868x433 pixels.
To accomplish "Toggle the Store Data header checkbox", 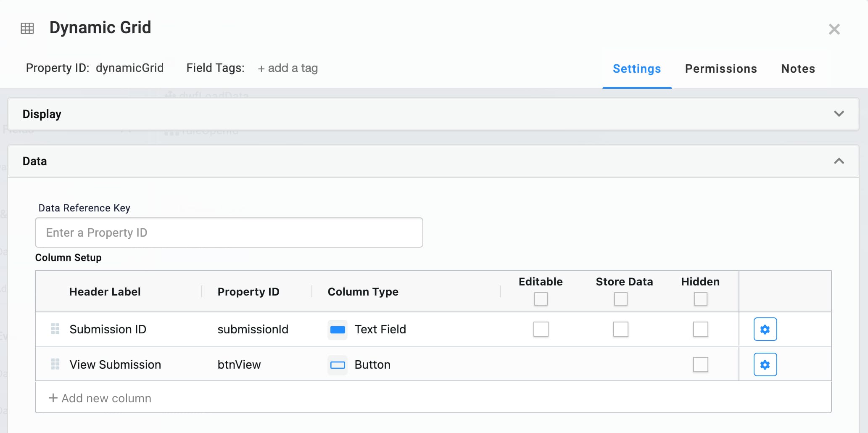I will point(620,299).
